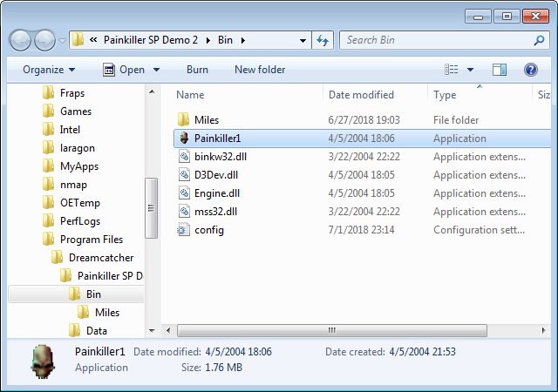Sort by the Type column header

445,95
